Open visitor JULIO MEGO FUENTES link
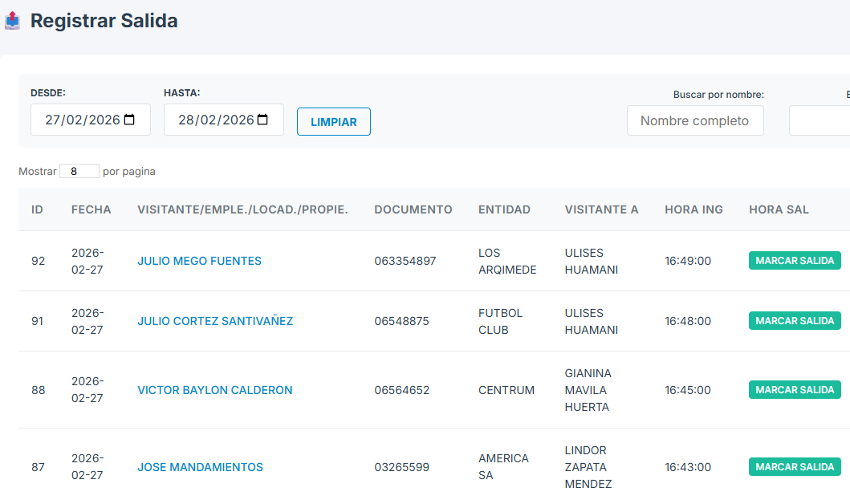The width and height of the screenshot is (850, 504). tap(199, 261)
